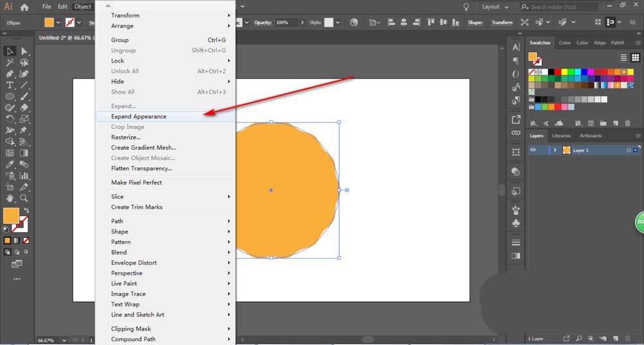Image resolution: width=644 pixels, height=345 pixels.
Task: Select the Column Graph tool
Action: 24,175
